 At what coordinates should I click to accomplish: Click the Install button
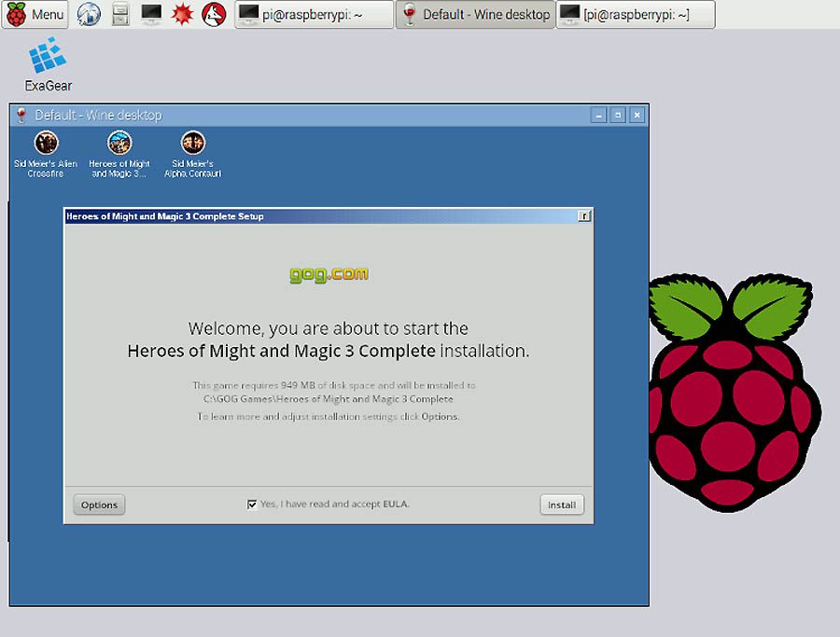tap(562, 505)
